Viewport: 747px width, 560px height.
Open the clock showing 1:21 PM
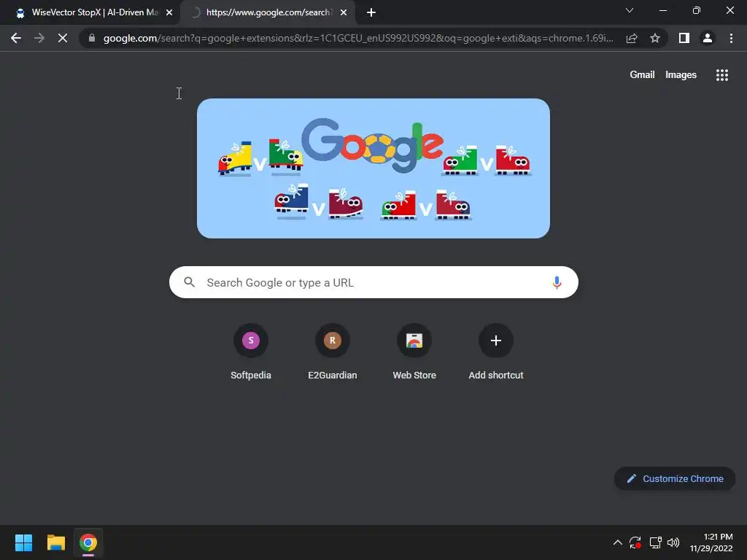(711, 542)
